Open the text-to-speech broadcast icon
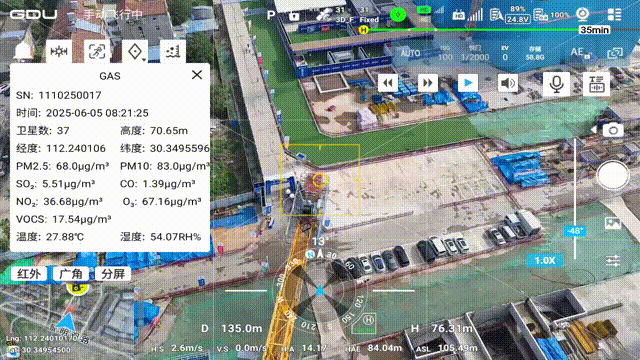 coord(596,84)
